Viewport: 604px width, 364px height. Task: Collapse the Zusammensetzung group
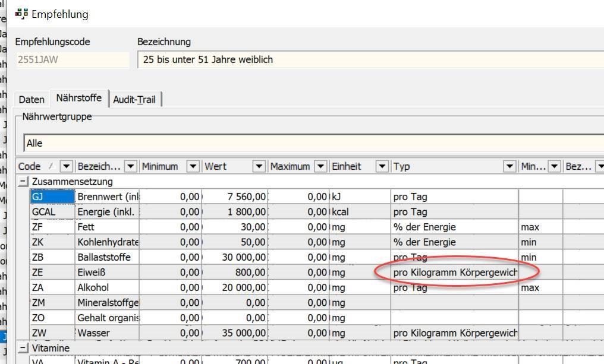[23, 182]
